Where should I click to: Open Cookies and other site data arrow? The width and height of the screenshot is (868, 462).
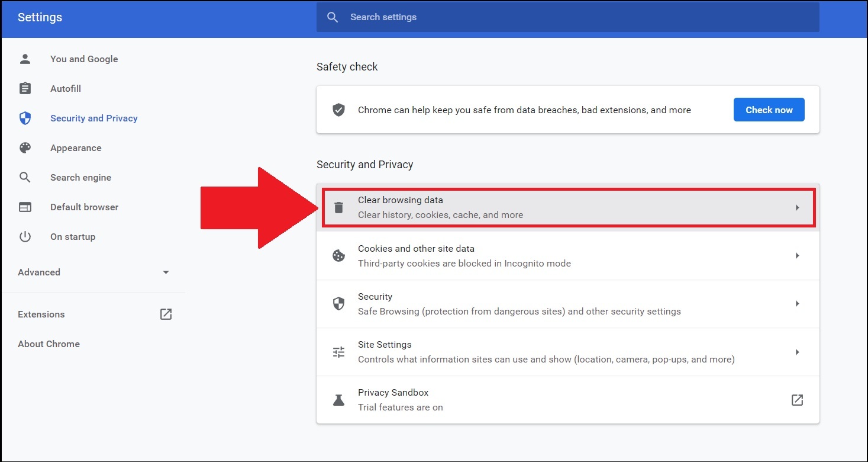(x=798, y=256)
